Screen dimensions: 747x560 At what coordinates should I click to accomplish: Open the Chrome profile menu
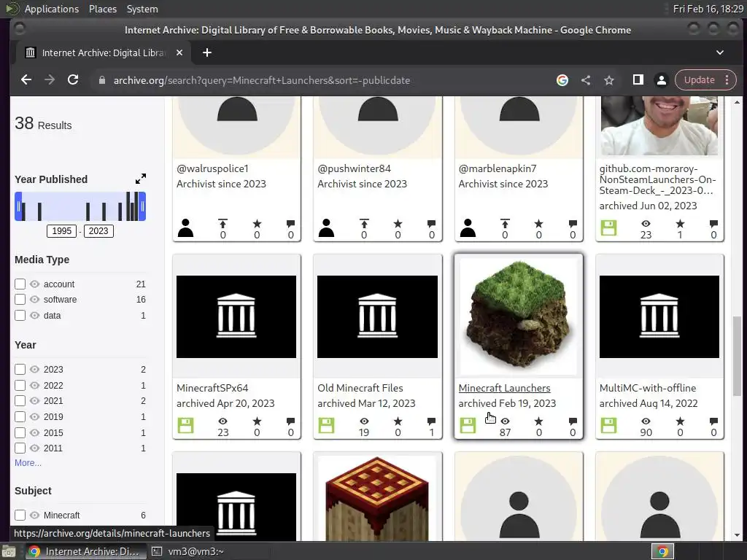[x=661, y=80]
